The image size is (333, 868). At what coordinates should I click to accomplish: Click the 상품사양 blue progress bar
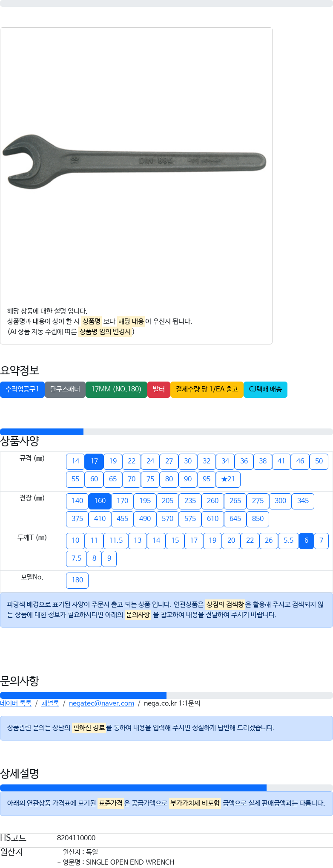point(42,432)
